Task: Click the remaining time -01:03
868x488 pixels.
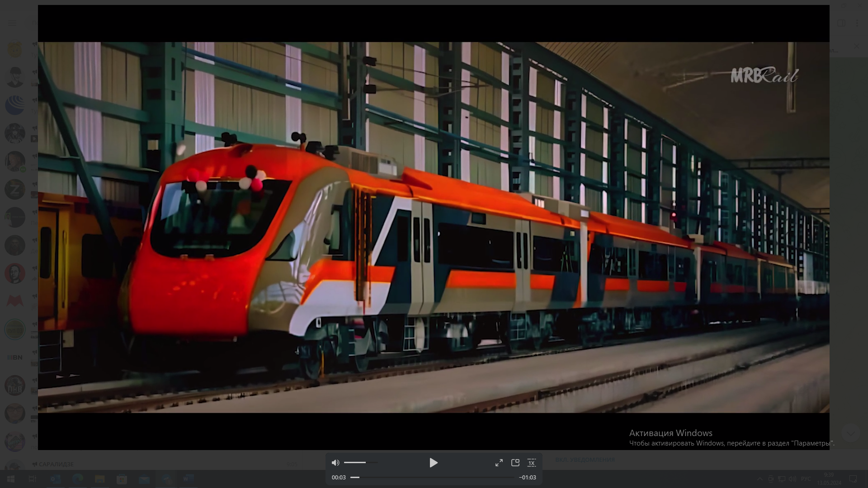Action: pos(528,477)
